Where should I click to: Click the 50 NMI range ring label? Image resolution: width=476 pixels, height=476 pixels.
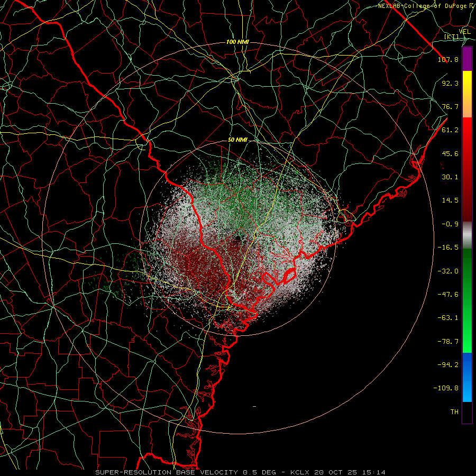tap(237, 140)
